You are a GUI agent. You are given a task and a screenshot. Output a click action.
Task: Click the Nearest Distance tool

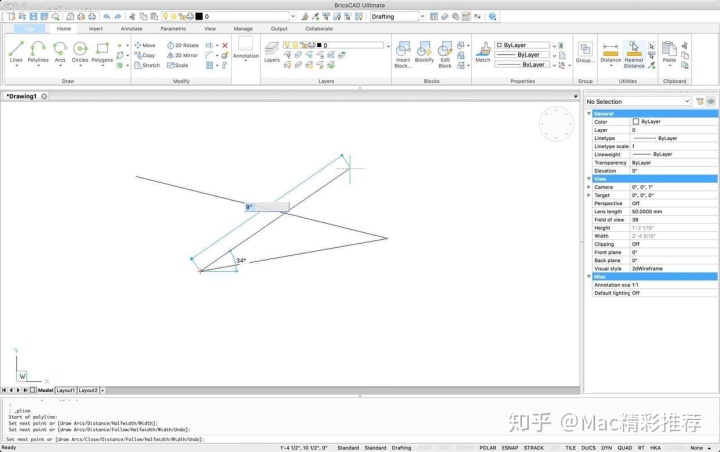(x=634, y=54)
